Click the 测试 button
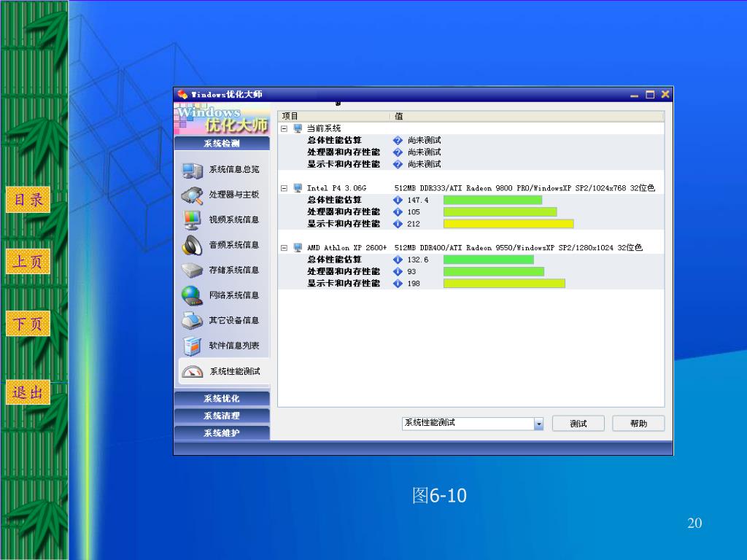 click(578, 424)
